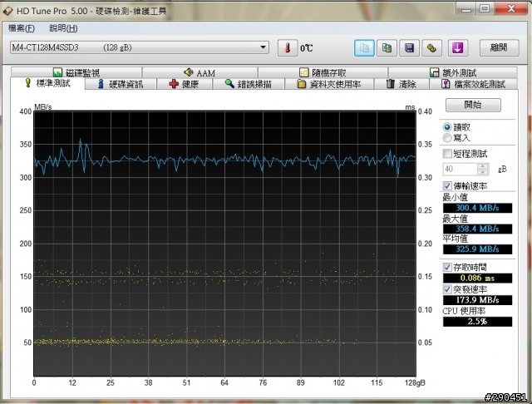Increase short-stroke size with up spinner arrow
532x404 pixels.
click(483, 166)
